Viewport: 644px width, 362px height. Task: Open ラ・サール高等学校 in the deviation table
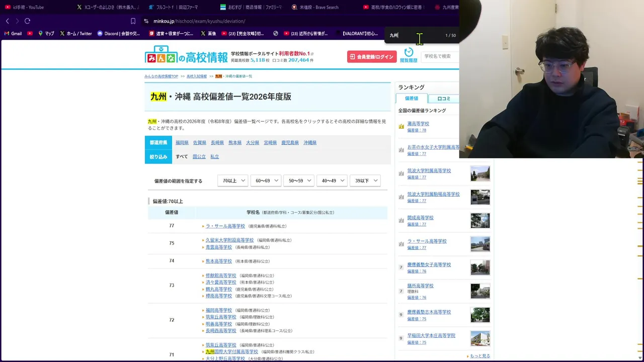click(225, 226)
